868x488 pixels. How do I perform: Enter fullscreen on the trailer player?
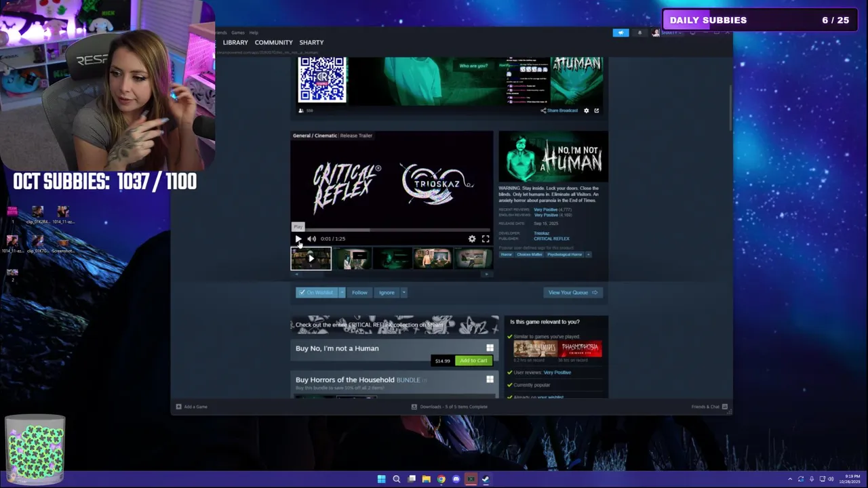click(486, 239)
